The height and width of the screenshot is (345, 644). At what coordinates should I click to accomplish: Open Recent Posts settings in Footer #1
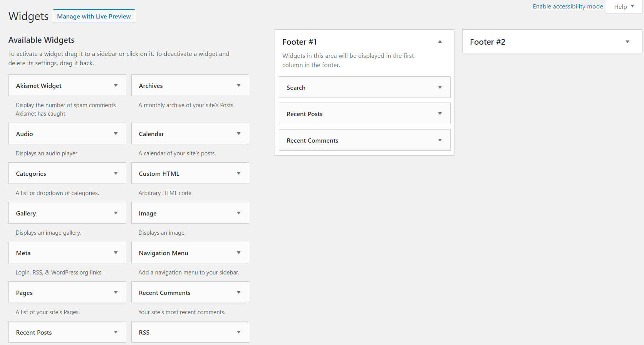(x=440, y=114)
